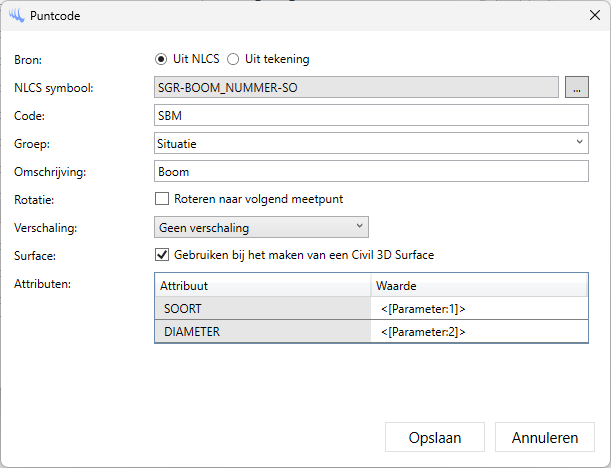Image resolution: width=611 pixels, height=468 pixels.
Task: Cancel with the Annuleren button
Action: tap(545, 437)
